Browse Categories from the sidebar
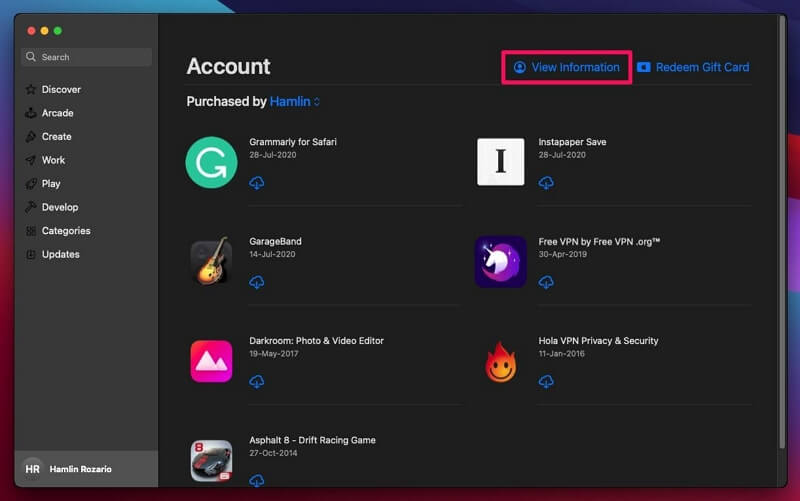 coord(66,231)
